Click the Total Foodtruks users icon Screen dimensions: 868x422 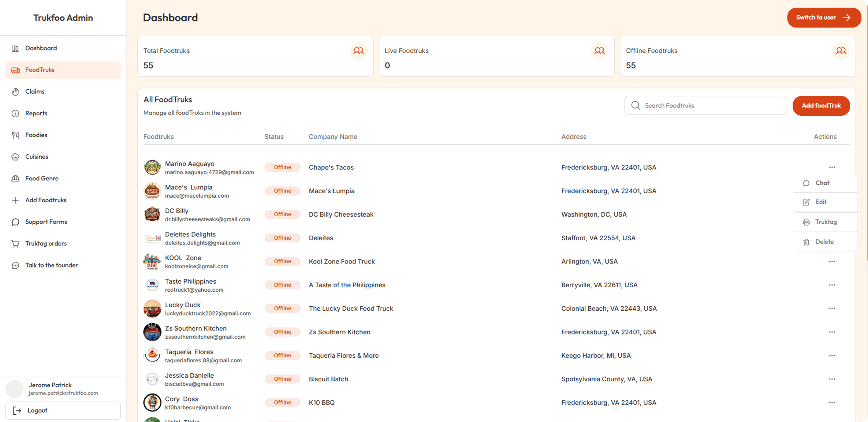359,50
